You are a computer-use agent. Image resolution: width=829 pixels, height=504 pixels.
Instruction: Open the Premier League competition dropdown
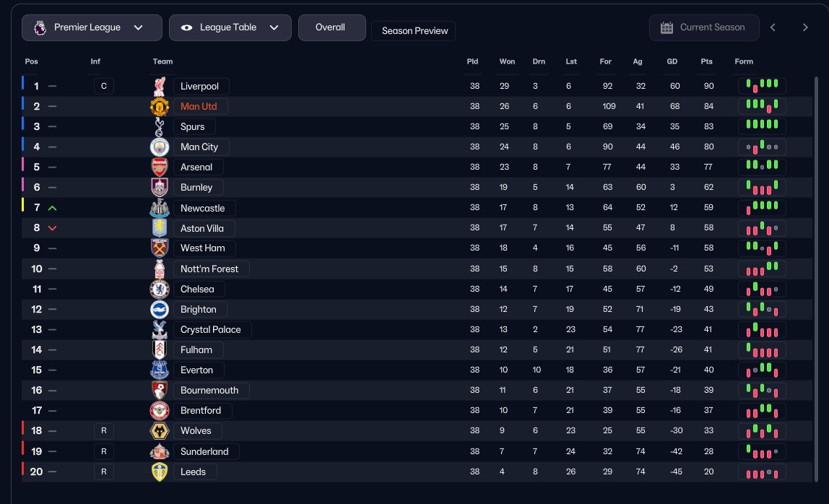(92, 27)
